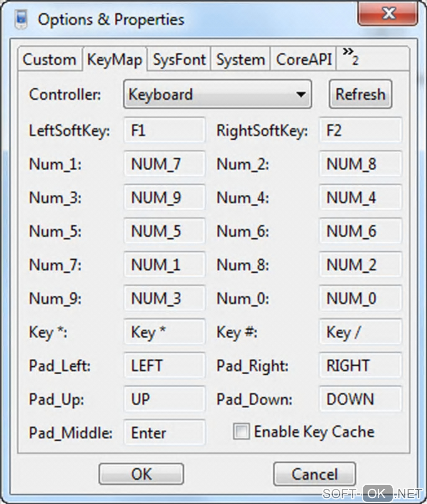The height and width of the screenshot is (504, 427).
Task: Focus the Pad_Left LEFT field
Action: click(x=165, y=366)
